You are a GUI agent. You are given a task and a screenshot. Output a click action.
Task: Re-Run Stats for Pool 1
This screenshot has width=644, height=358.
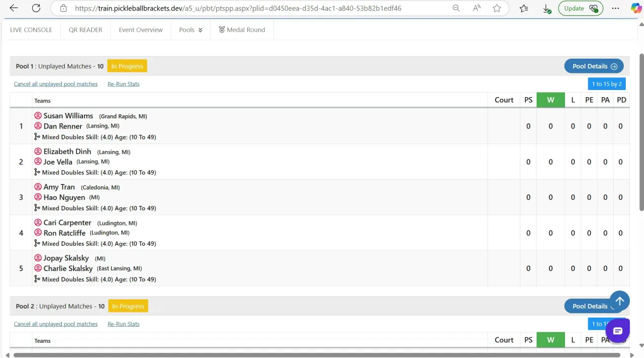[x=124, y=84]
